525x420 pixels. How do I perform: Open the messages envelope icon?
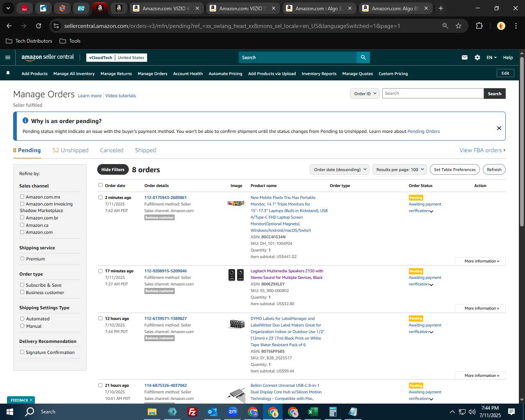tap(464, 57)
